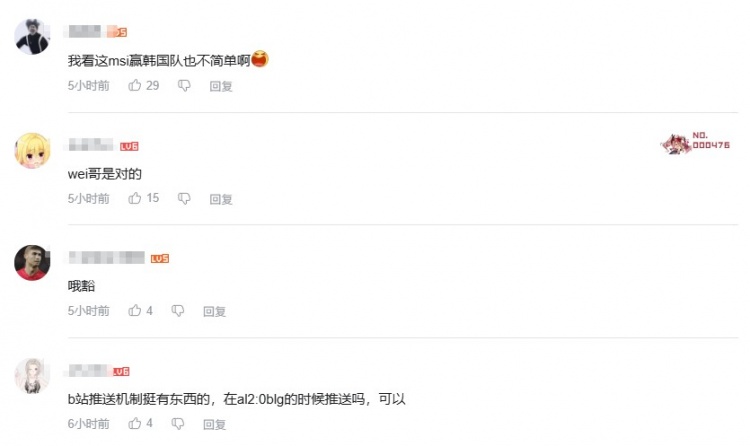Reply to the "哦豁" comment

[x=214, y=312]
